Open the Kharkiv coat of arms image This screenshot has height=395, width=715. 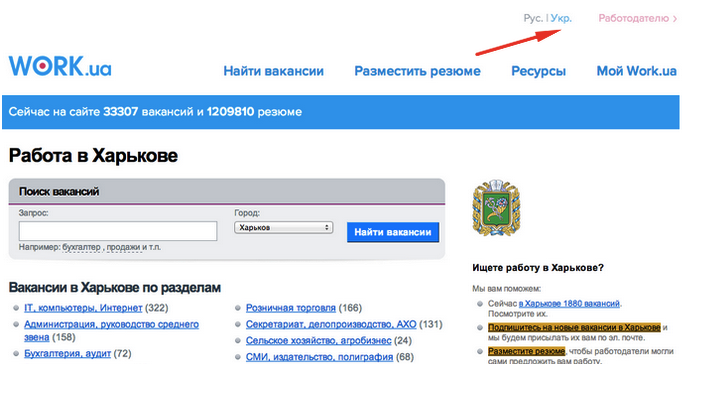[x=496, y=208]
